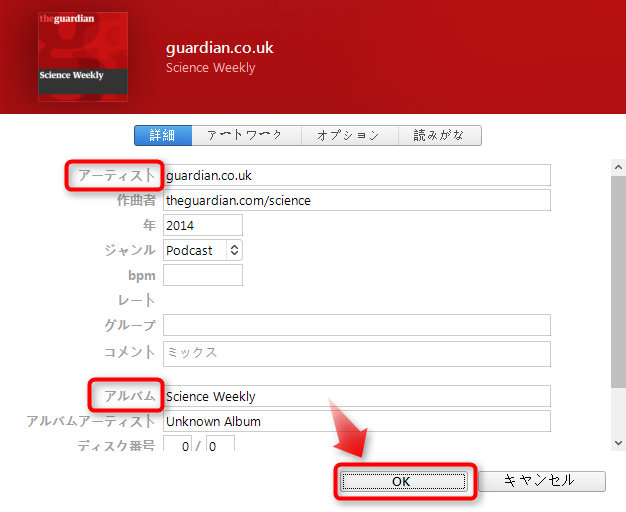This screenshot has height=512, width=626.
Task: Switch to the アートワーク tab
Action: click(246, 135)
